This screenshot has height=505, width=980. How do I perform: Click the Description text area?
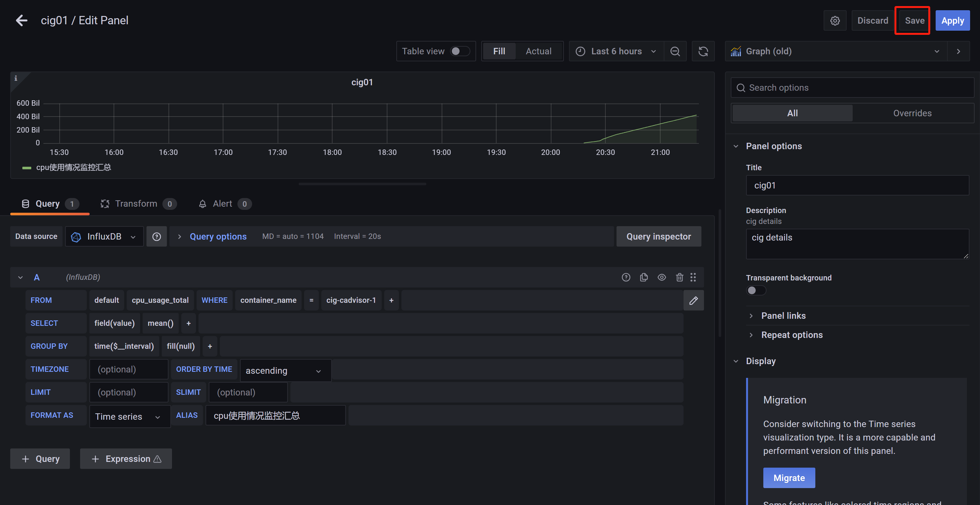857,244
